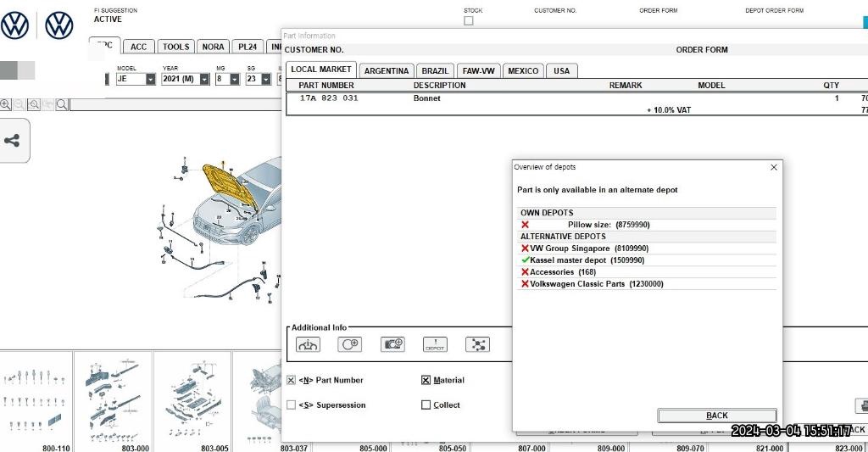This screenshot has height=452, width=868.
Task: Click the camera-plus icon in Additional Info
Action: coord(392,344)
